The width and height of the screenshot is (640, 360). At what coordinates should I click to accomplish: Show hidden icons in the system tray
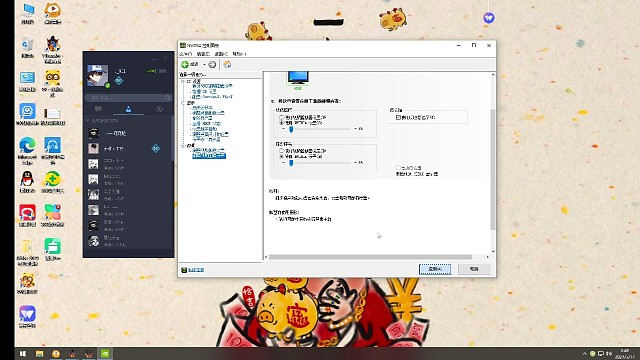click(584, 353)
